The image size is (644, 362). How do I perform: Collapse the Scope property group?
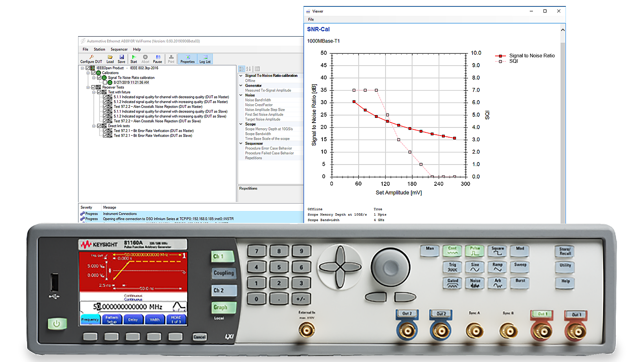pos(241,124)
